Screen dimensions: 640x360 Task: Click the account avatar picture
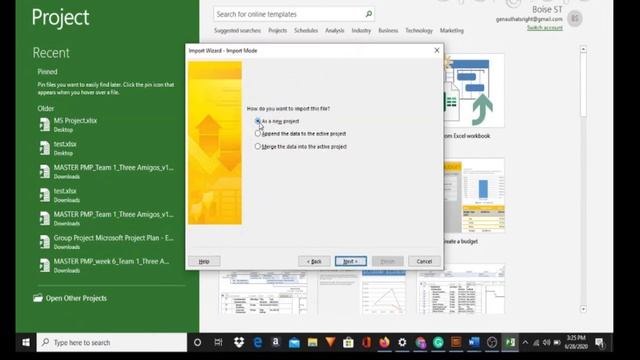[575, 18]
